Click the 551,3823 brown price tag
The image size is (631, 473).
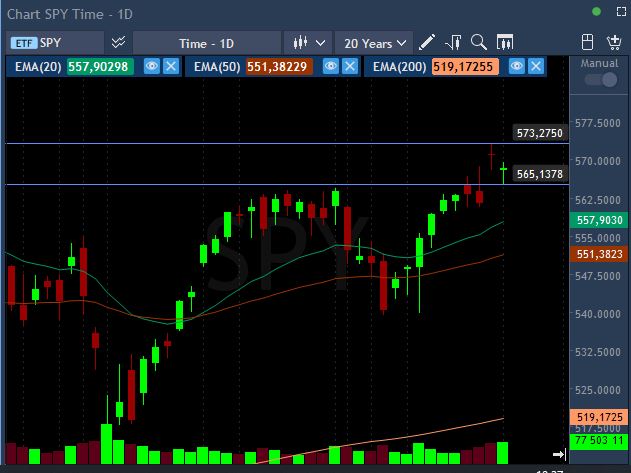coord(600,254)
